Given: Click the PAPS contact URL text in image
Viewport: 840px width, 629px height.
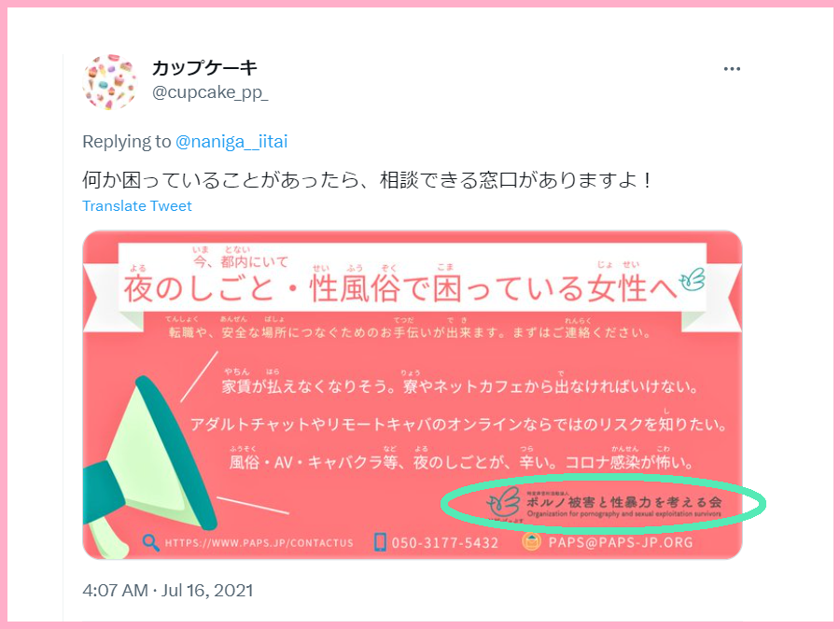Looking at the screenshot, I should pyautogui.click(x=259, y=543).
